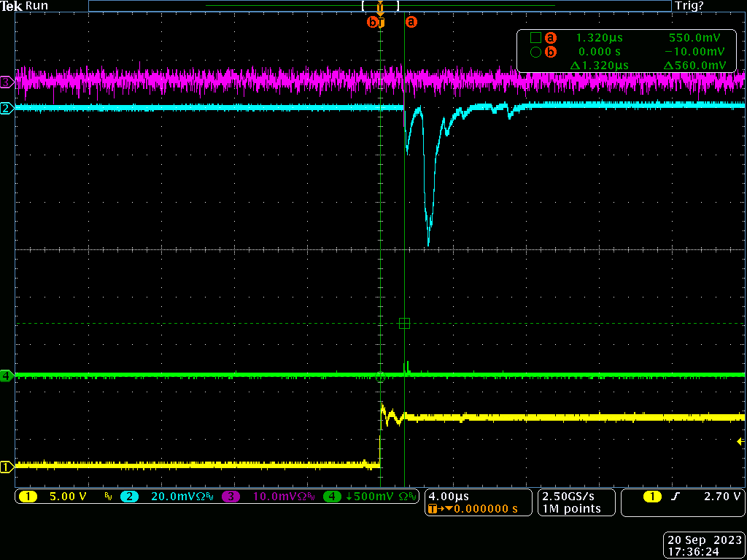Viewport: 747px width, 560px height.
Task: Toggle the cyan channel 2 badge
Action: tap(128, 497)
